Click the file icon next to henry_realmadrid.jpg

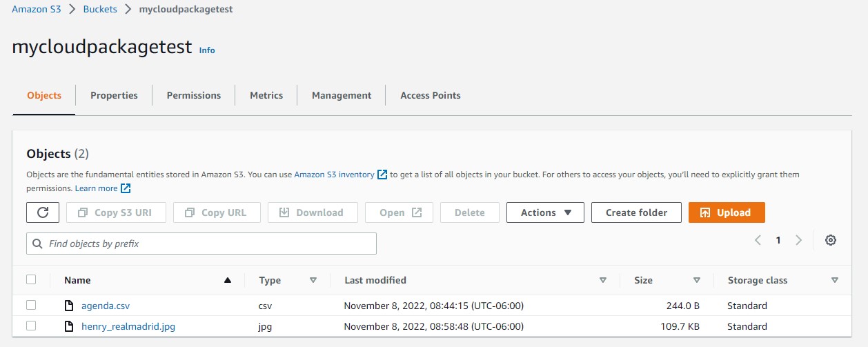[68, 326]
